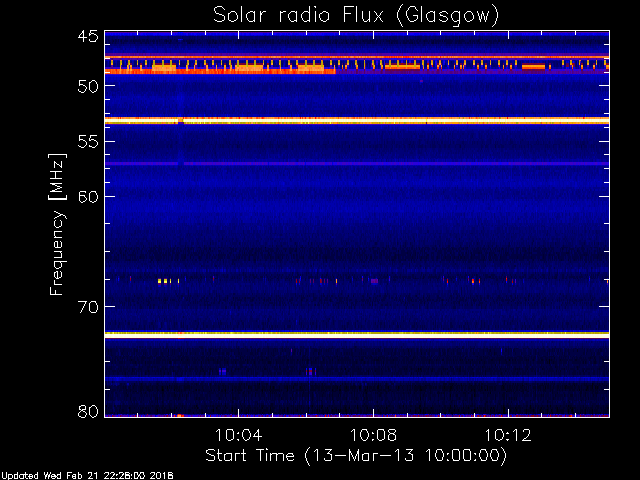Click the 60 frequency tick label
Viewport: 640px width, 480px height.
[88, 197]
